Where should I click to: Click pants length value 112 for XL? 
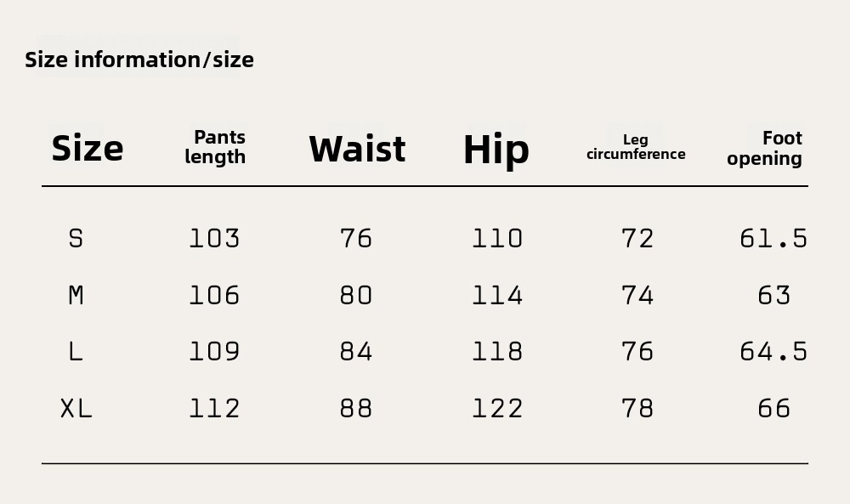click(x=214, y=409)
